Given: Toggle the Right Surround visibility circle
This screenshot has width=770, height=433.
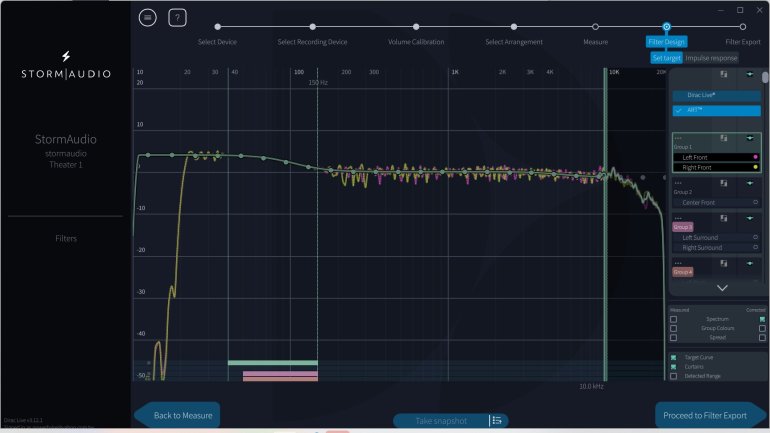Looking at the screenshot, I should coord(755,247).
